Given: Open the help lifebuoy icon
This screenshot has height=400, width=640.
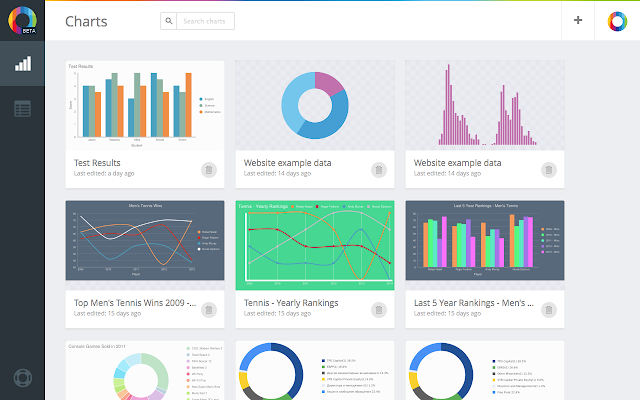Looking at the screenshot, I should tap(22, 378).
